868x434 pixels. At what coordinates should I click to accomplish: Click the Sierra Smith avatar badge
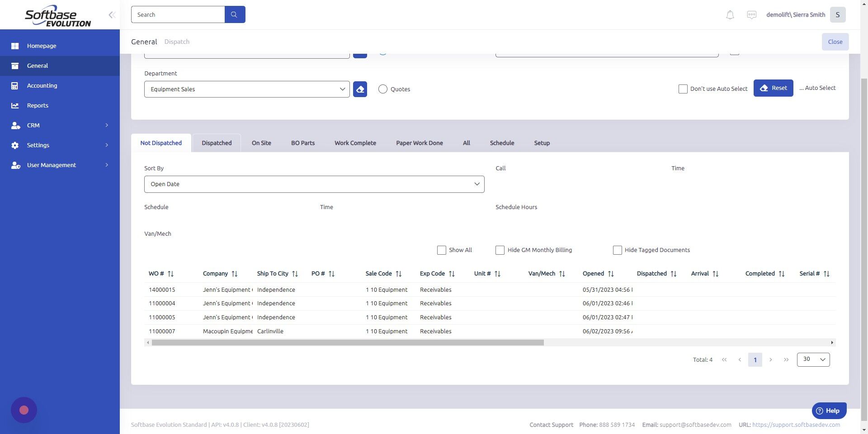click(x=838, y=14)
